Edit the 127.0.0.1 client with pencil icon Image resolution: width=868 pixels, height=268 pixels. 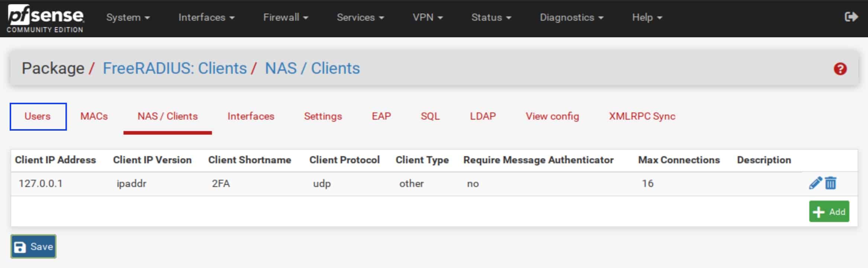pyautogui.click(x=815, y=183)
